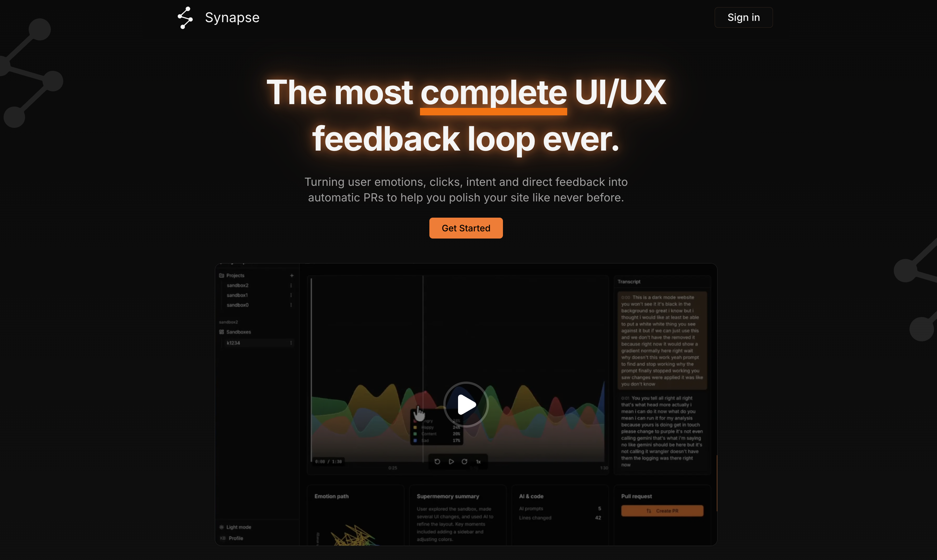Select the sandbox0 project item
Image resolution: width=937 pixels, height=560 pixels.
pyautogui.click(x=238, y=305)
